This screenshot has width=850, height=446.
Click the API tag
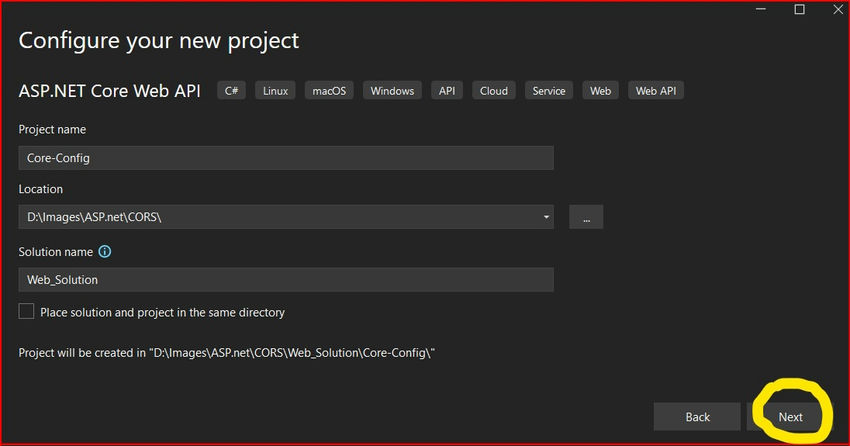pyautogui.click(x=446, y=91)
